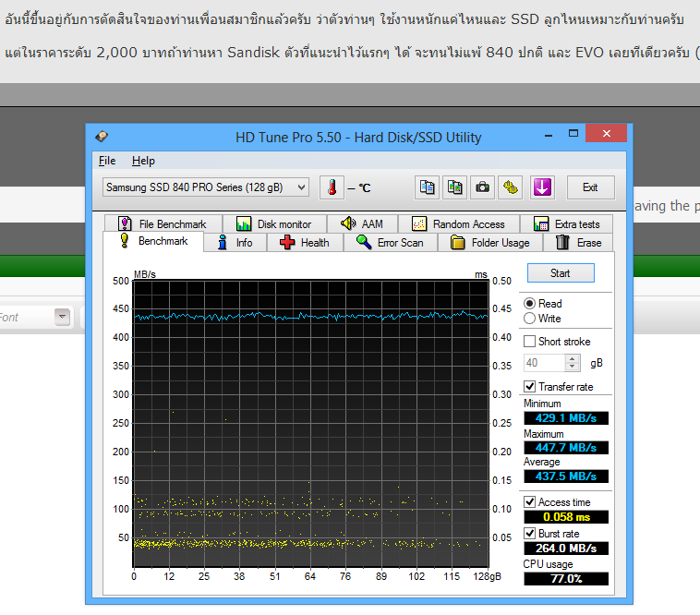
Task: Open the File Benchmark tab
Action: coord(163,223)
